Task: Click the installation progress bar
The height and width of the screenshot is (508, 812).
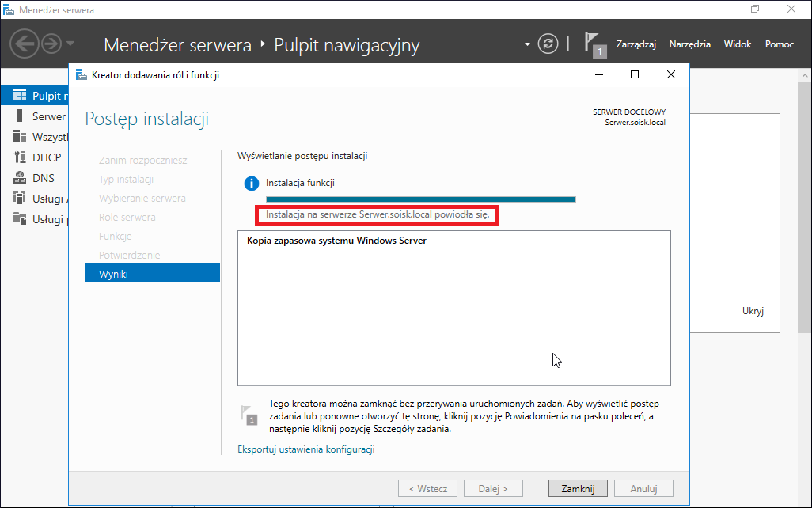Action: point(420,199)
